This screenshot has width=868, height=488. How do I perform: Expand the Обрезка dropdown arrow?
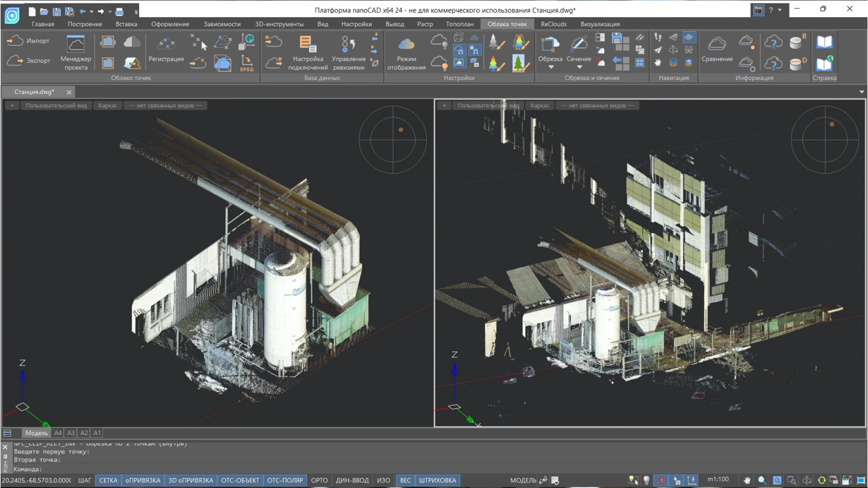[x=550, y=67]
